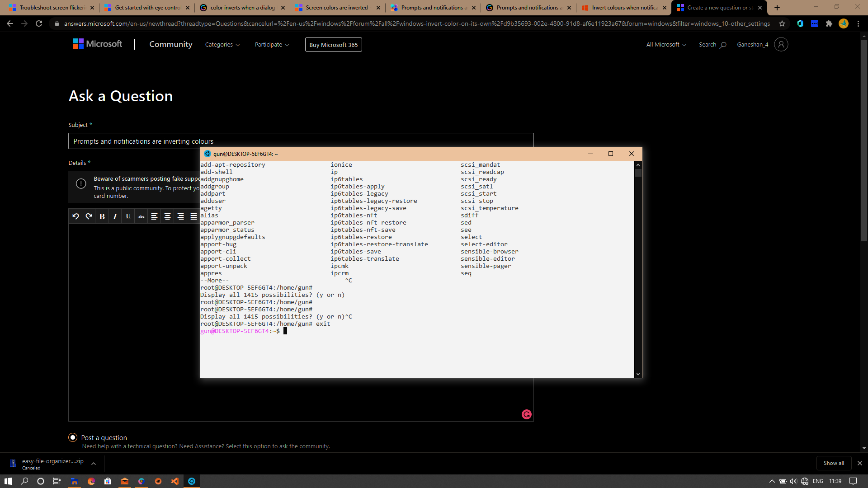The width and height of the screenshot is (868, 488).
Task: Reload the page
Action: (39, 23)
